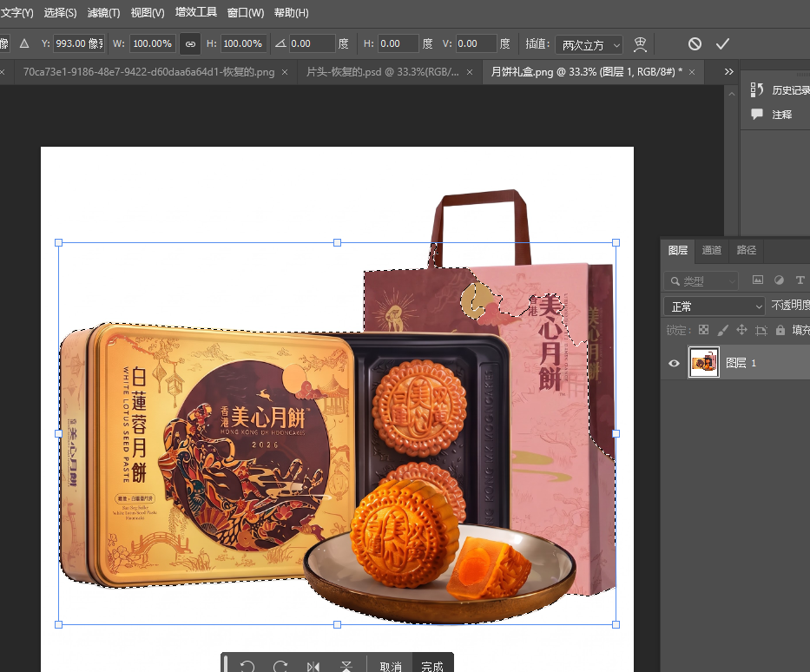The image size is (810, 672).
Task: Close the 70ca73e1 png document tab
Action: tap(285, 72)
